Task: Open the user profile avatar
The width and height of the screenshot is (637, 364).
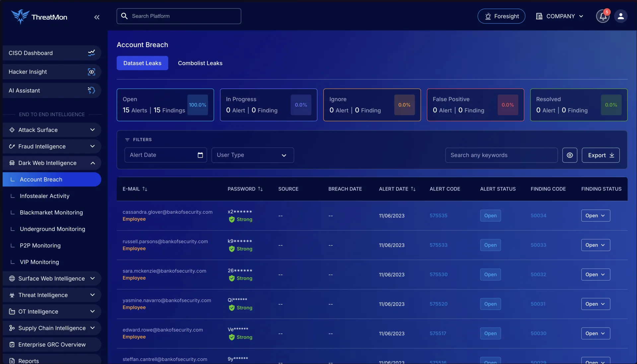Action: (620, 16)
